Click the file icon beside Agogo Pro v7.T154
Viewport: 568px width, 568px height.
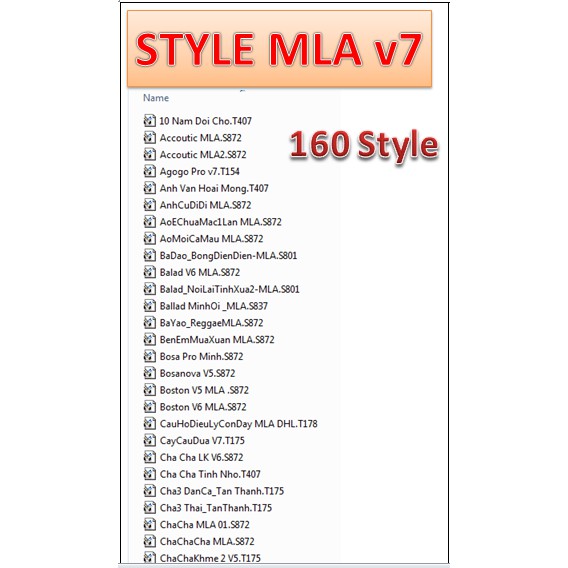150,171
